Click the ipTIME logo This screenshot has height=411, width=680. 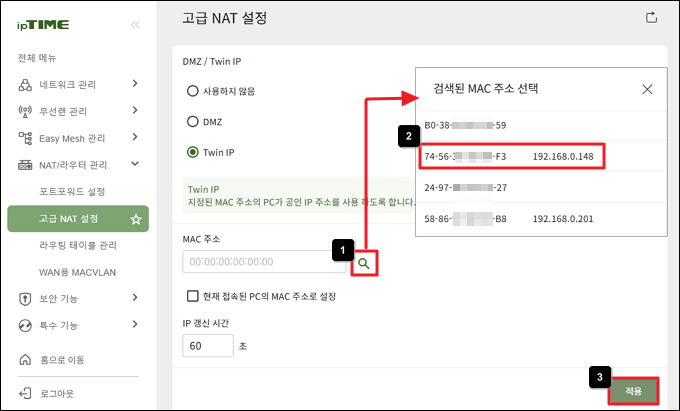click(43, 25)
